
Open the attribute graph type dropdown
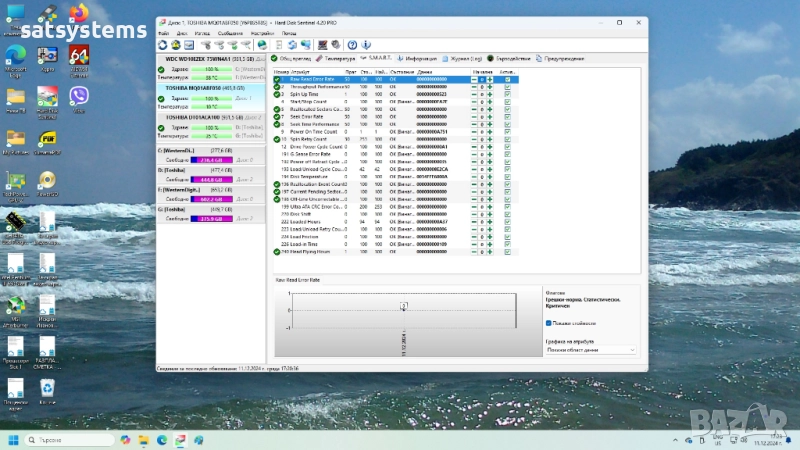coord(591,350)
